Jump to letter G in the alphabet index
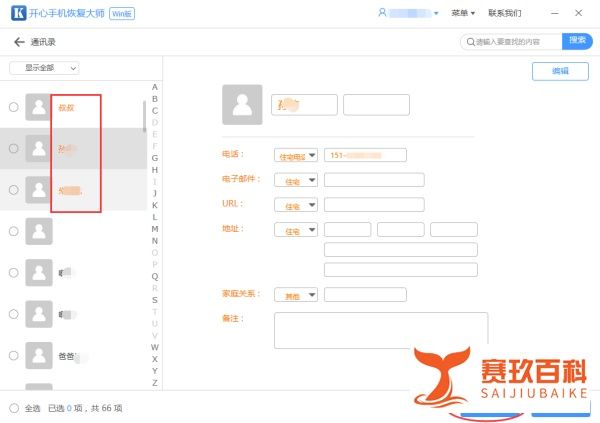 (x=154, y=157)
